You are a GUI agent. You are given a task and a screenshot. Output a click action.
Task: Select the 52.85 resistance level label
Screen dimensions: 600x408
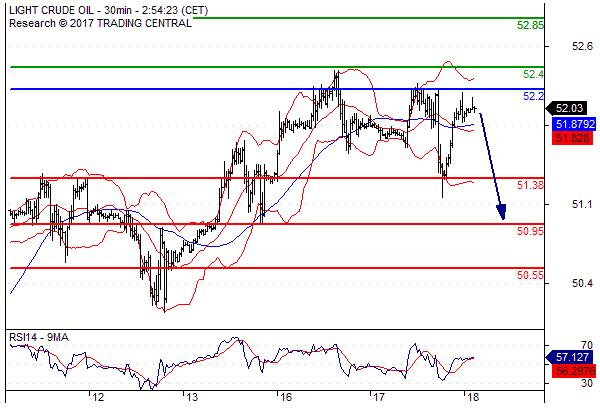530,25
